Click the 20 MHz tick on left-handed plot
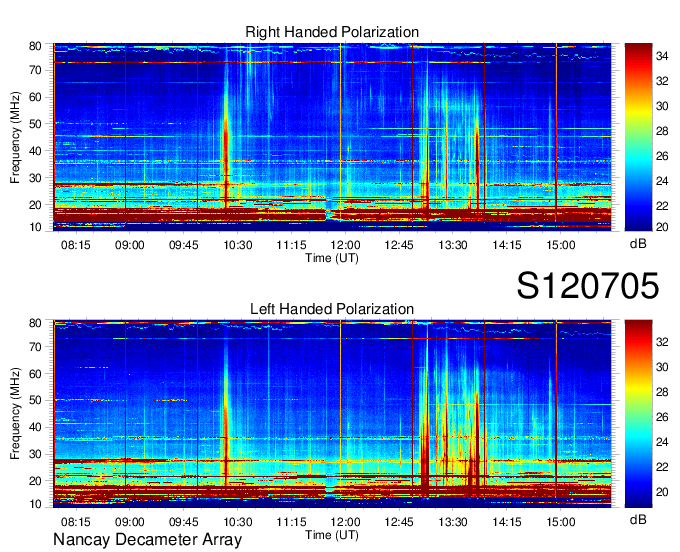This screenshot has width=680, height=552. click(x=35, y=481)
